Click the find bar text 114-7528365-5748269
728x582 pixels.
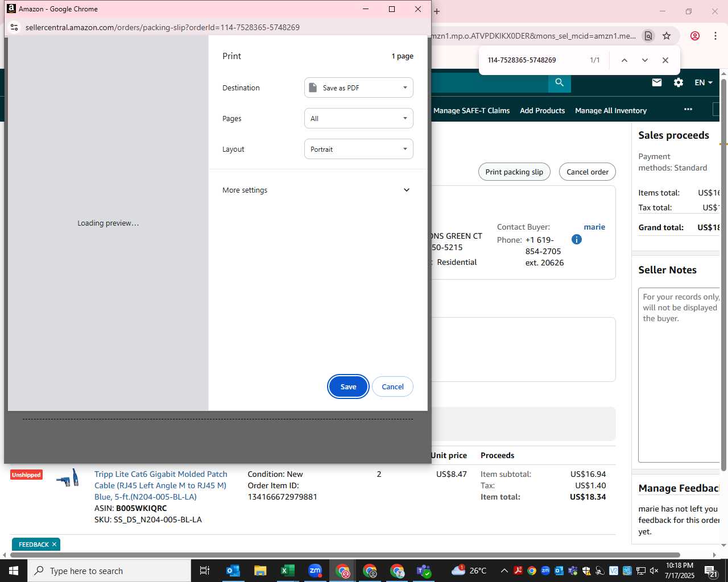pos(522,60)
